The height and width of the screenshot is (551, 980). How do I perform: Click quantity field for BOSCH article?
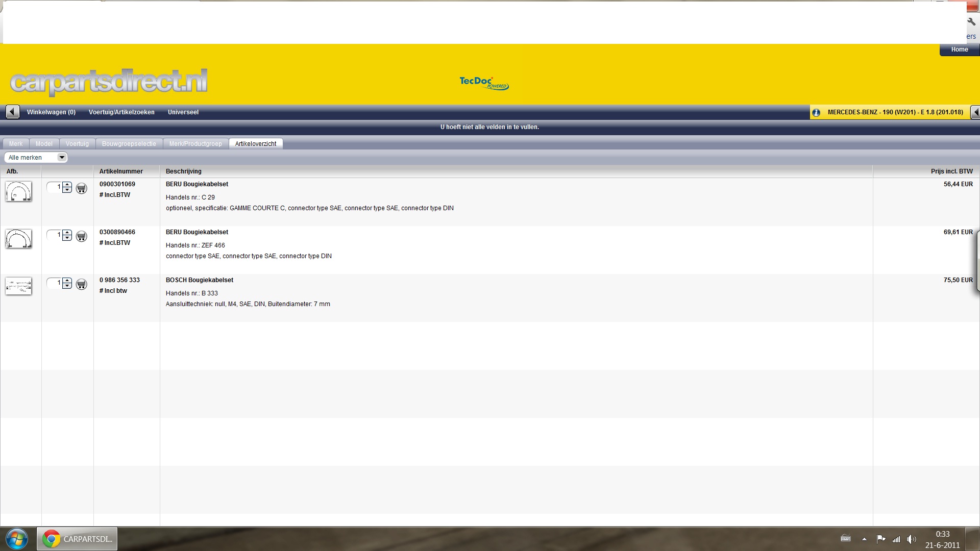click(54, 283)
